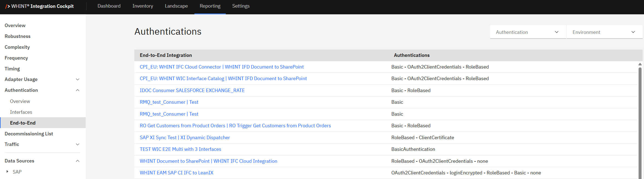Expand the Traffic sidebar section
Viewport: 644px width, 179px height.
78,144
